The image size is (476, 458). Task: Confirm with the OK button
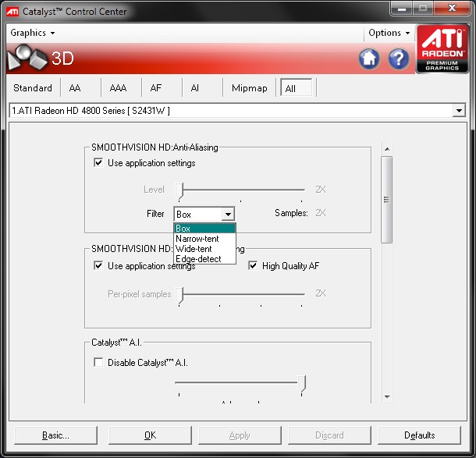tap(150, 435)
